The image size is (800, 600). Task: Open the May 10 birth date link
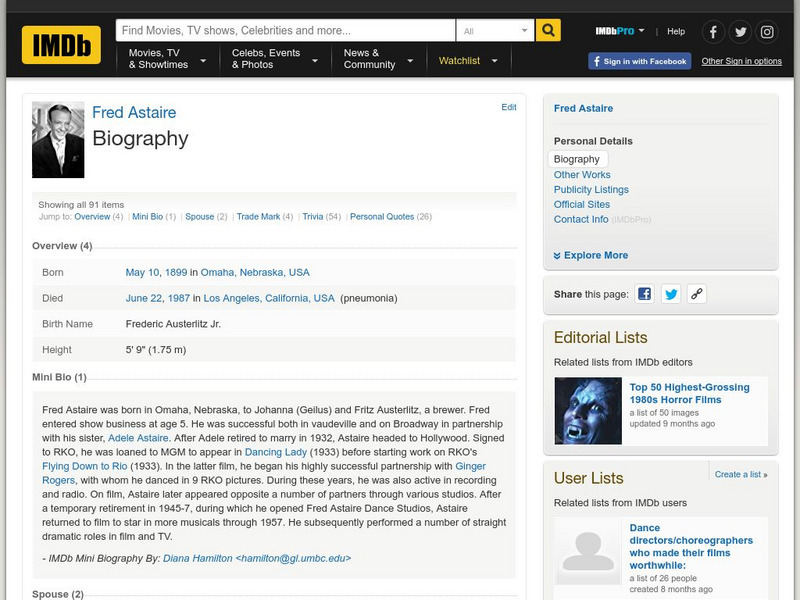[x=142, y=272]
